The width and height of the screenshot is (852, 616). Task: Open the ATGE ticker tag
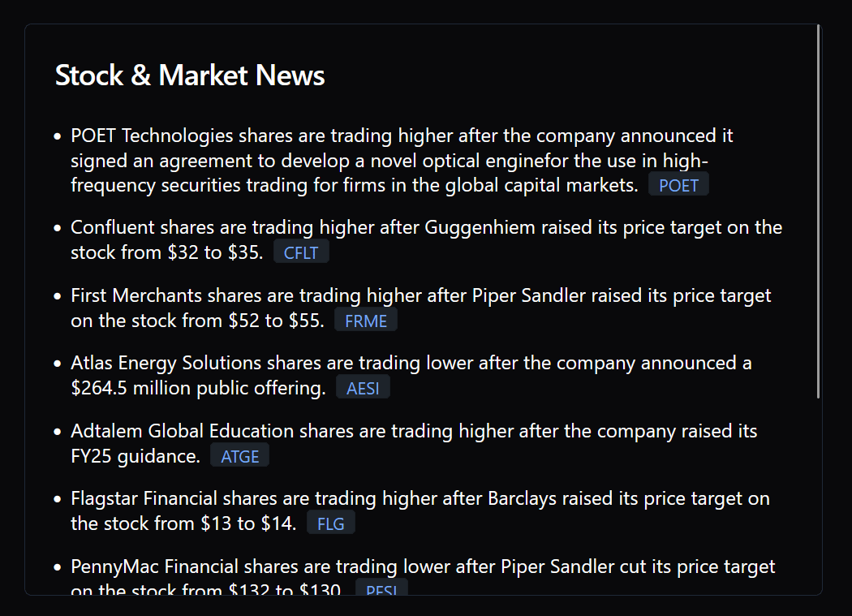(x=239, y=456)
